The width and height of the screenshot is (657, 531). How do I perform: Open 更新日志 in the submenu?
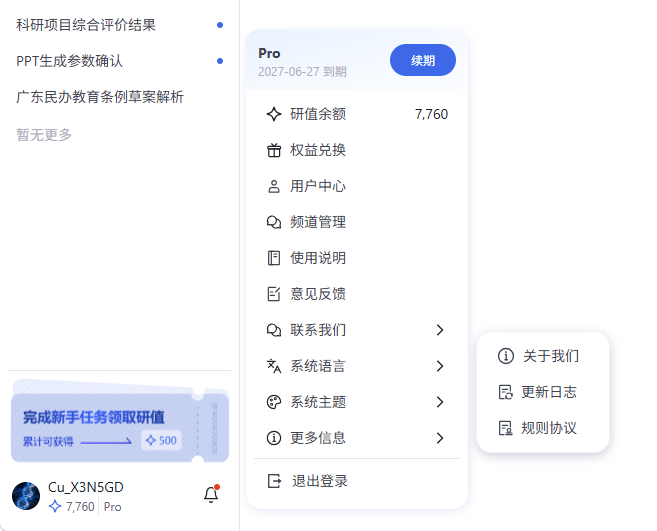pyautogui.click(x=543, y=392)
